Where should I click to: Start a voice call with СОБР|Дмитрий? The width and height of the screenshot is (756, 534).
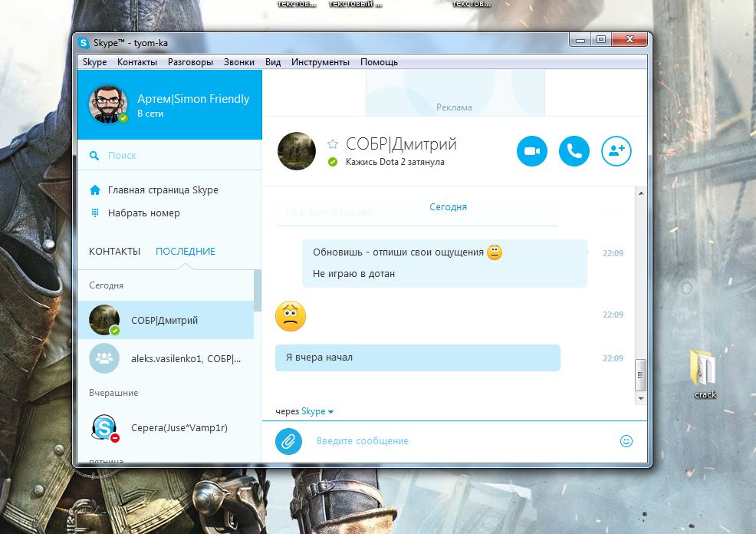tap(574, 151)
